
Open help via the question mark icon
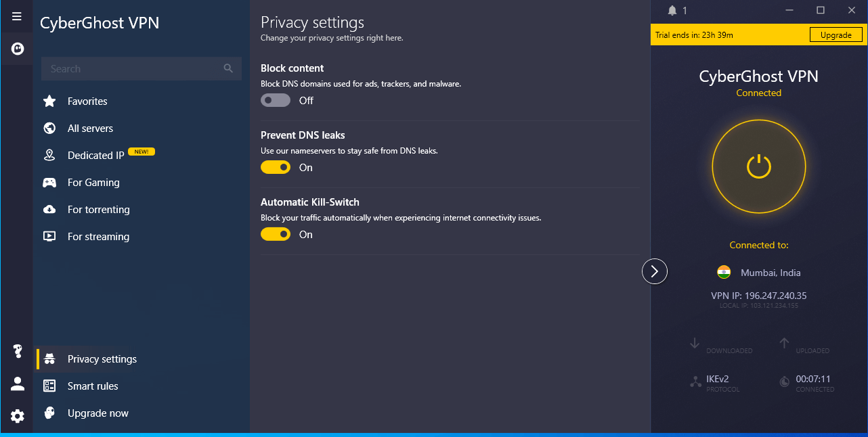click(18, 352)
